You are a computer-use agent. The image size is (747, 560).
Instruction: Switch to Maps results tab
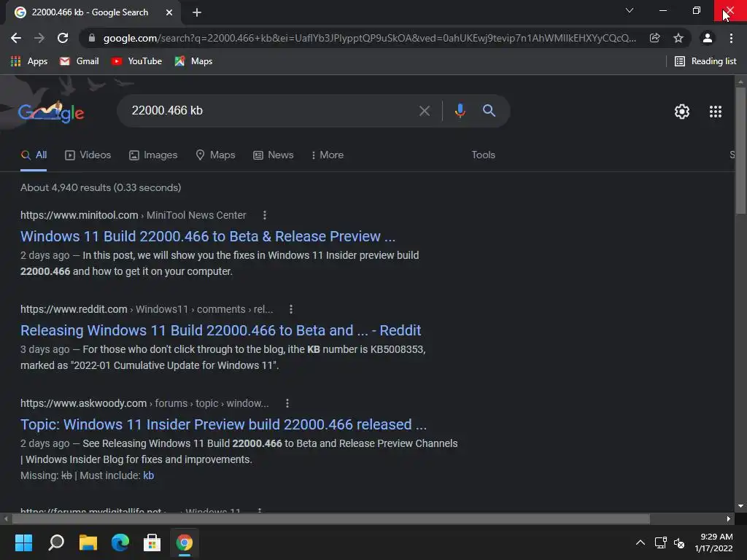point(215,155)
